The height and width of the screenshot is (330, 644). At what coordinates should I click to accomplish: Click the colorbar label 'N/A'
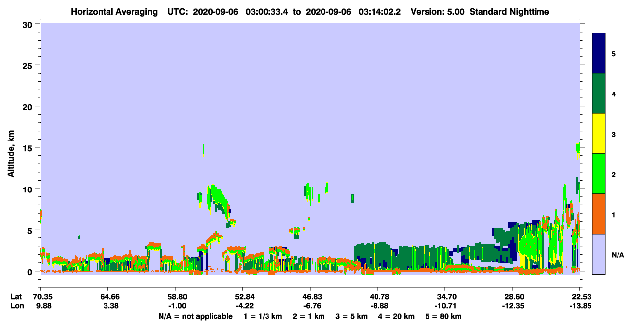coord(617,255)
